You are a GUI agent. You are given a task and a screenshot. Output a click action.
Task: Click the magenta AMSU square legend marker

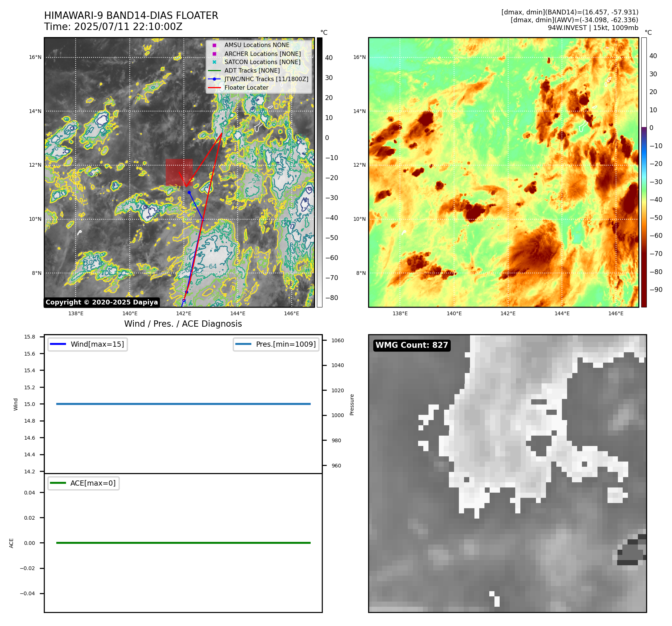tap(214, 45)
